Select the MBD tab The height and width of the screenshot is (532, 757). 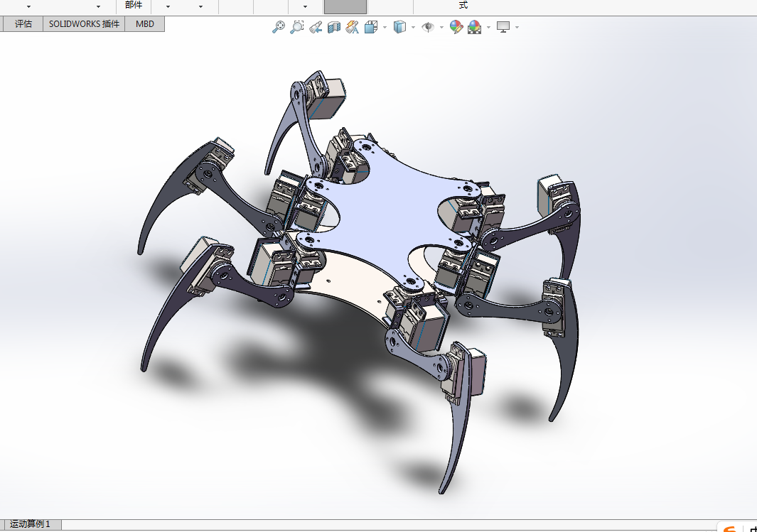tap(145, 23)
